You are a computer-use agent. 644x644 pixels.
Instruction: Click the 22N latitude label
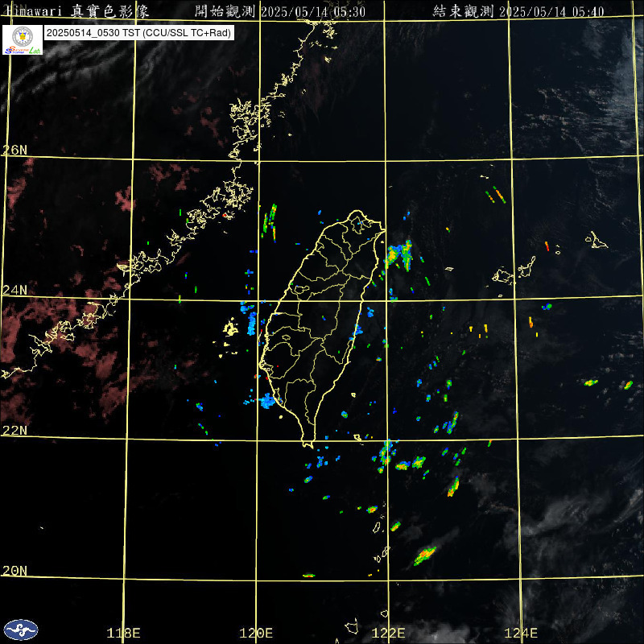[x=14, y=431]
